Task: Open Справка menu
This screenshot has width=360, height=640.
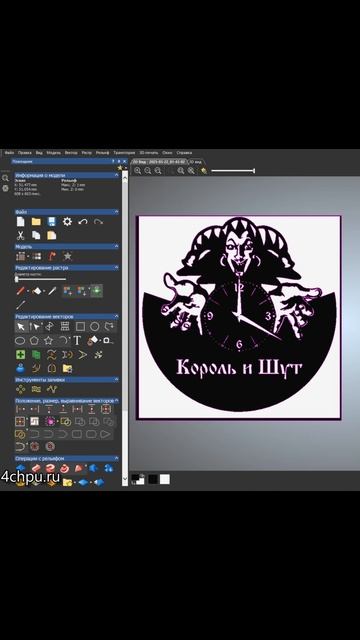Action: [184, 153]
